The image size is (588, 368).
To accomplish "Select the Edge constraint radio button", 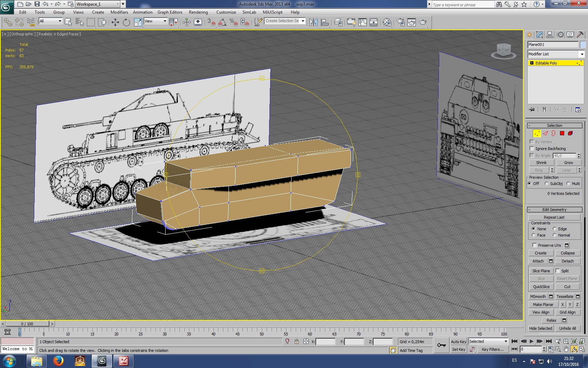I will pyautogui.click(x=555, y=229).
